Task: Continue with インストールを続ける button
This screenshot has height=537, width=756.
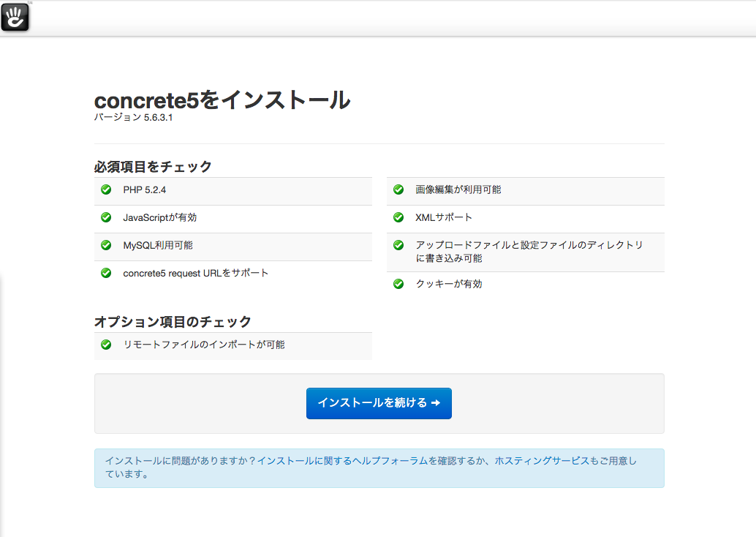Action: pos(379,403)
